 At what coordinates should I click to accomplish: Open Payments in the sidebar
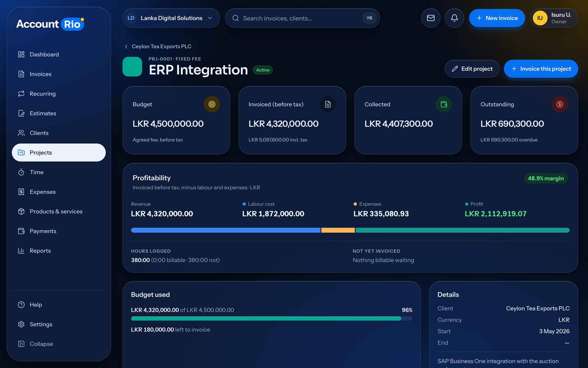[x=59, y=231]
